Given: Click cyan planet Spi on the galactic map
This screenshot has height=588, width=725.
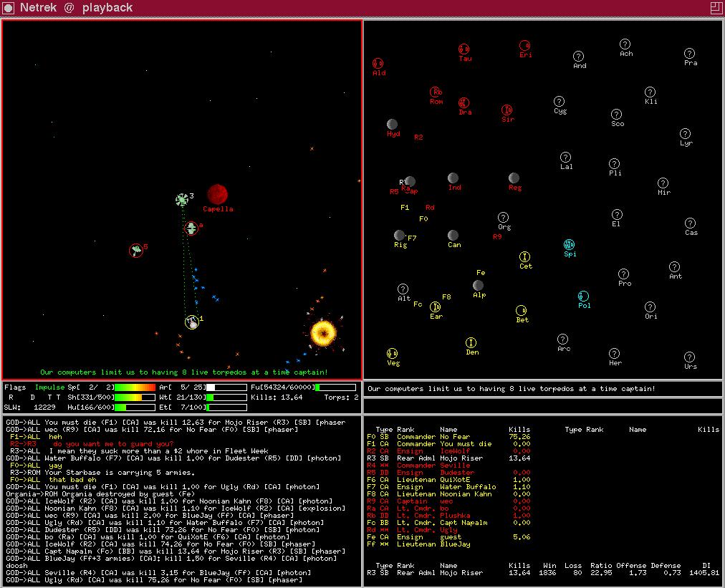Looking at the screenshot, I should 569,244.
